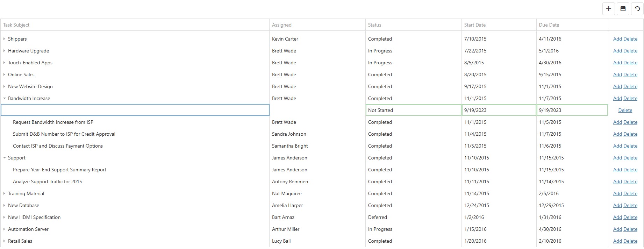Click the undo/revert changes icon
The width and height of the screenshot is (644, 249).
(637, 9)
